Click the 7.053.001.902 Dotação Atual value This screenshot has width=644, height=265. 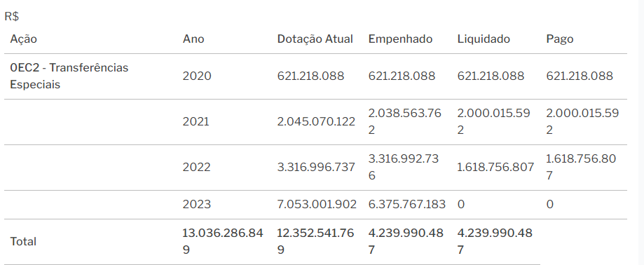pos(317,204)
